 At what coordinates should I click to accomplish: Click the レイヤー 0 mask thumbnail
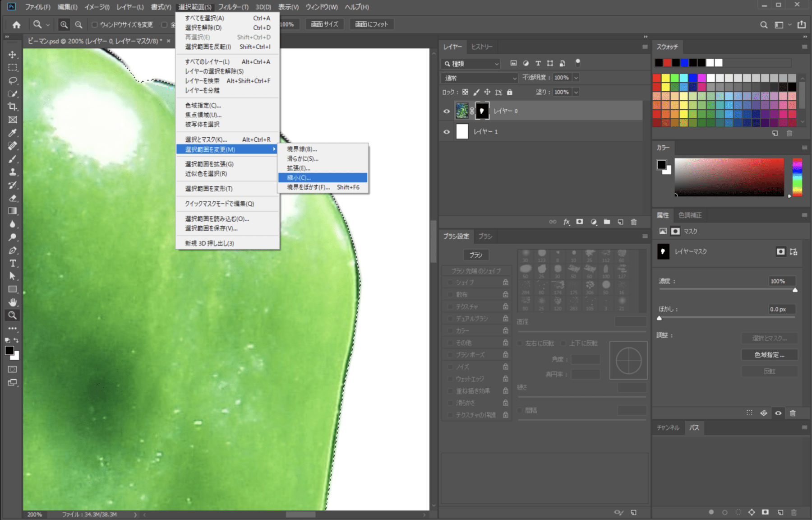(482, 111)
